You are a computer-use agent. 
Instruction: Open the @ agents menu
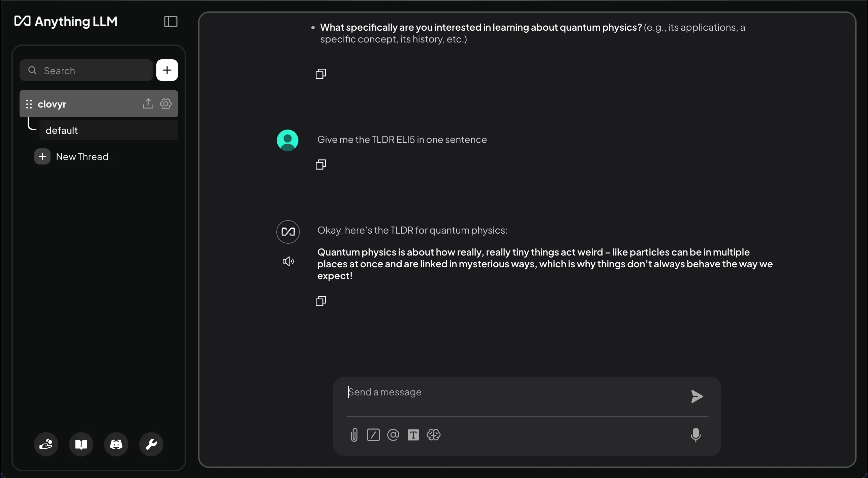[393, 435]
